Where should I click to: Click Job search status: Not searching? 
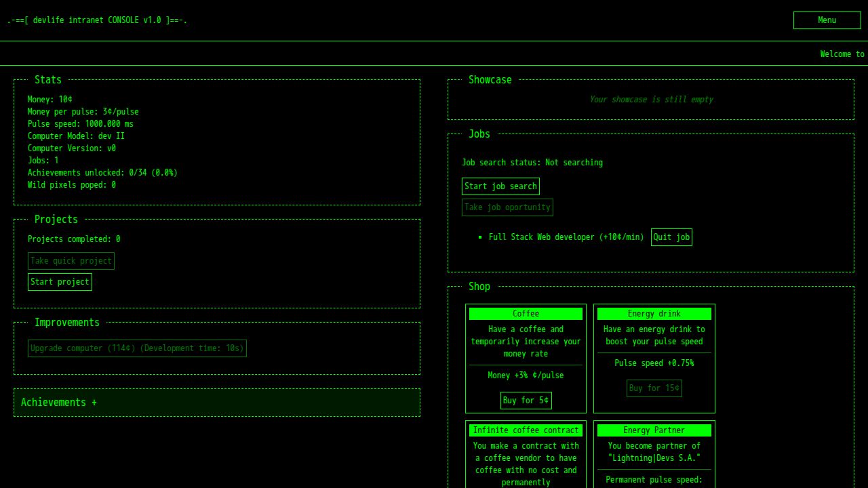point(532,163)
